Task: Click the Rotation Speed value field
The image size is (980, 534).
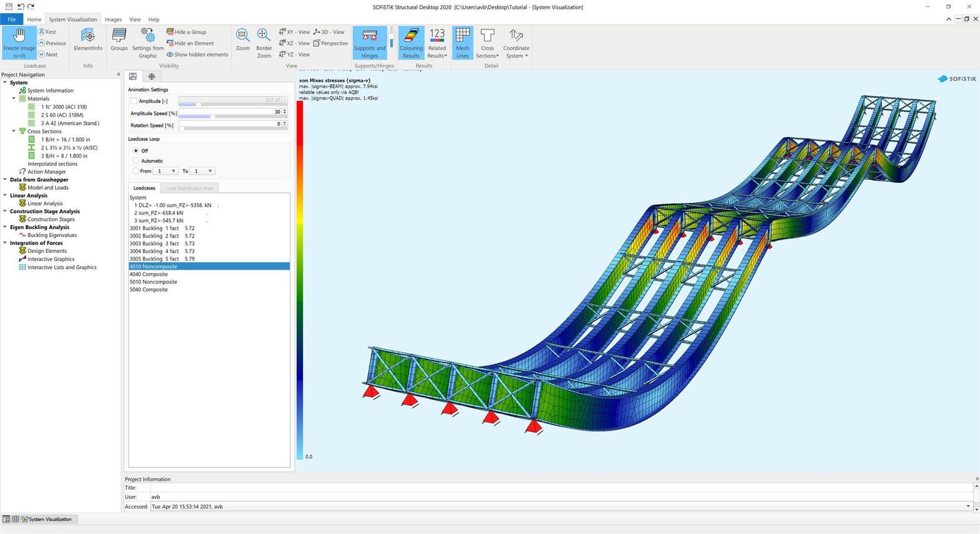Action: (x=230, y=123)
